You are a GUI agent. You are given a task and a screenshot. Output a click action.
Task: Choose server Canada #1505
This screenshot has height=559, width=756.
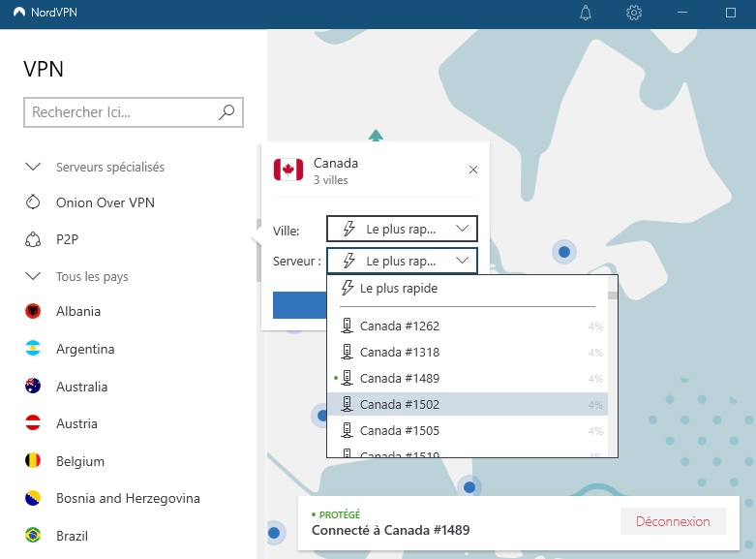pos(468,430)
